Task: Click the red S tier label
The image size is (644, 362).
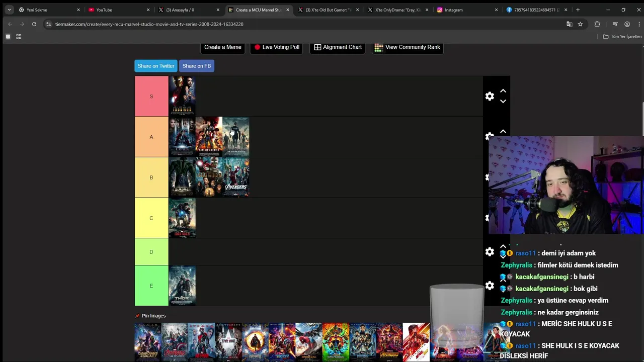Action: pyautogui.click(x=151, y=96)
